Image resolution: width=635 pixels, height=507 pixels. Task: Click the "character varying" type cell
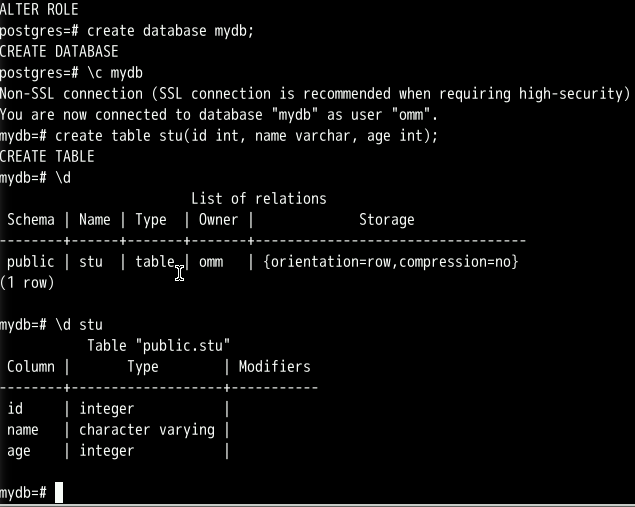click(x=147, y=429)
